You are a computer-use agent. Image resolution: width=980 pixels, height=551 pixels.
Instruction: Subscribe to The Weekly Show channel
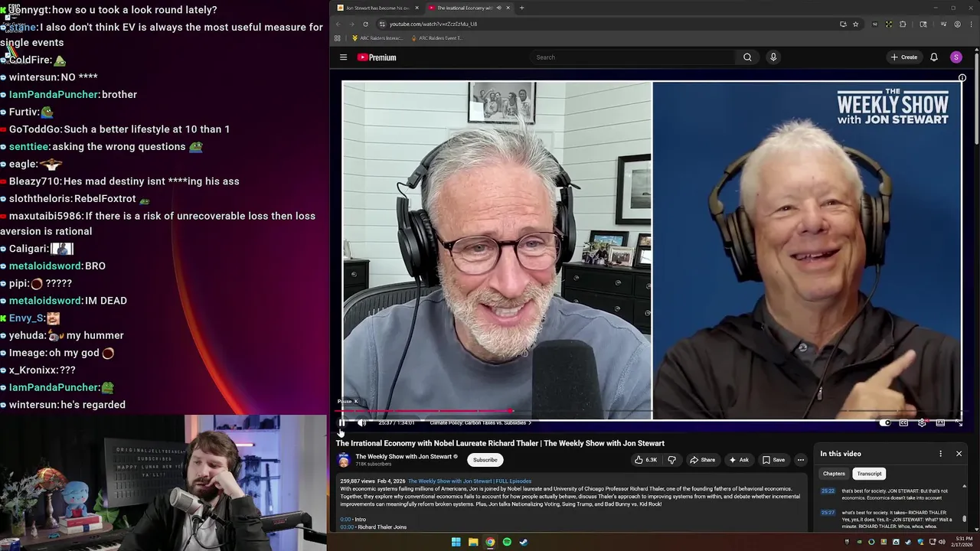[485, 460]
